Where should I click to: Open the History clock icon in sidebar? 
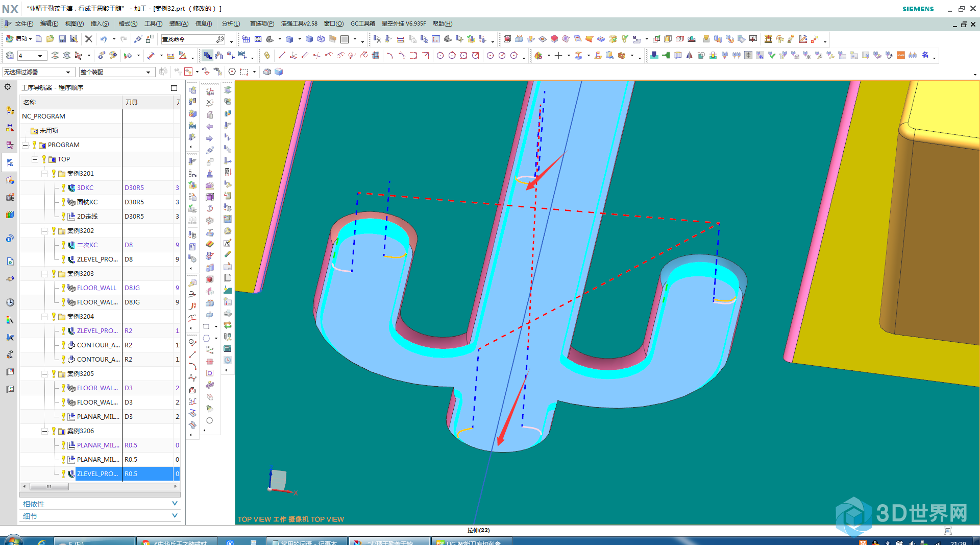10,302
